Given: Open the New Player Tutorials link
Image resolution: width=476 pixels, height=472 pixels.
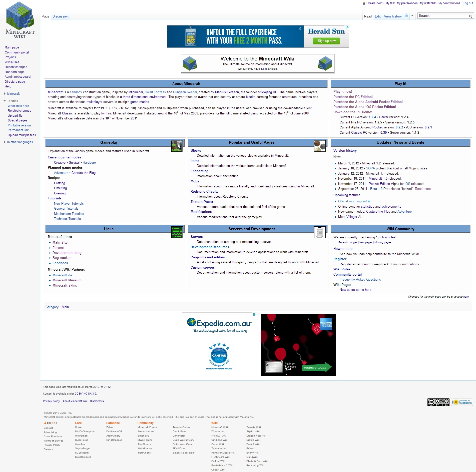Looking at the screenshot, I should click(x=69, y=204).
